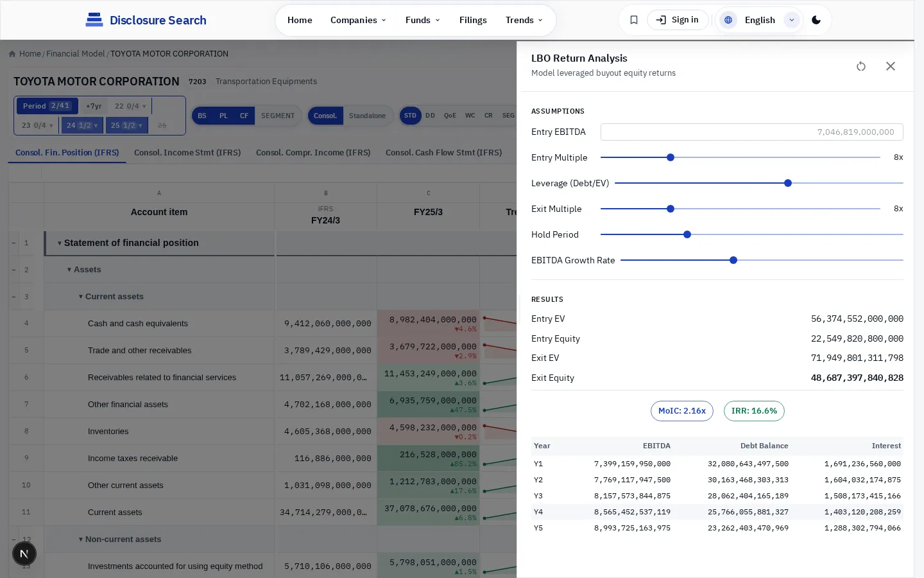Reset the LBO analysis with refresh icon
924x578 pixels.
click(x=861, y=66)
